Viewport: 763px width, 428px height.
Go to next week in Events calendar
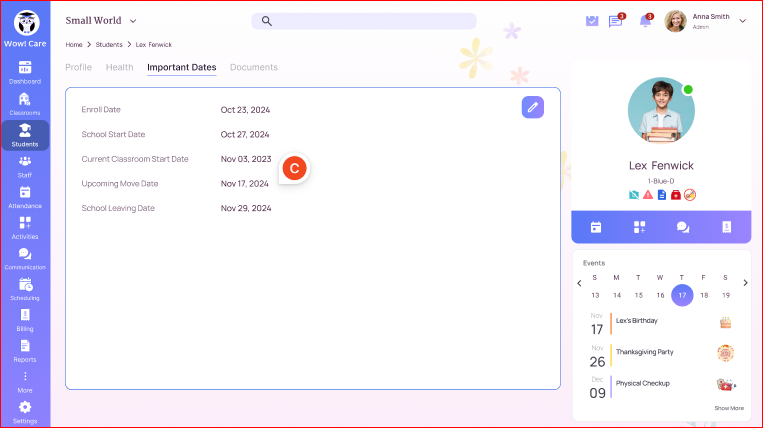pyautogui.click(x=745, y=283)
